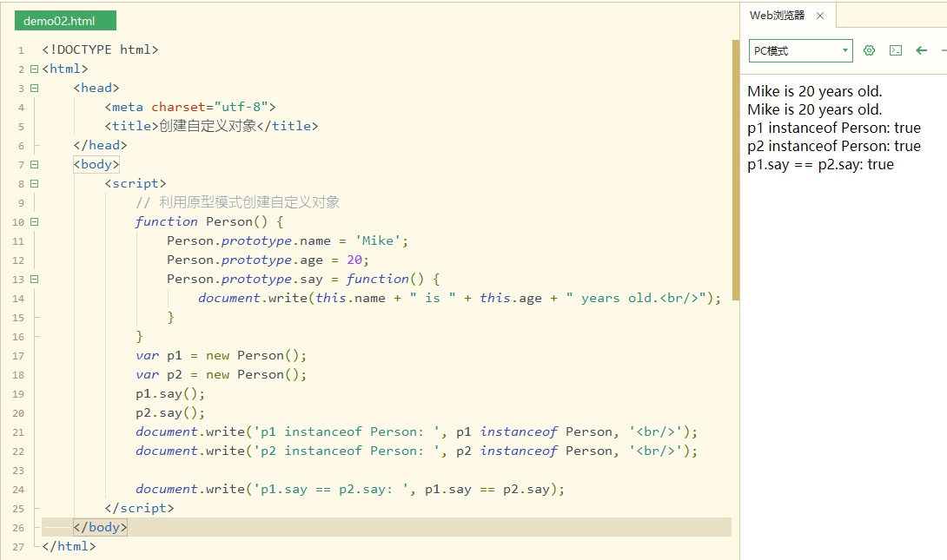The image size is (947, 560).
Task: Click second 'Mike is 20 years old.' output
Action: click(x=815, y=109)
